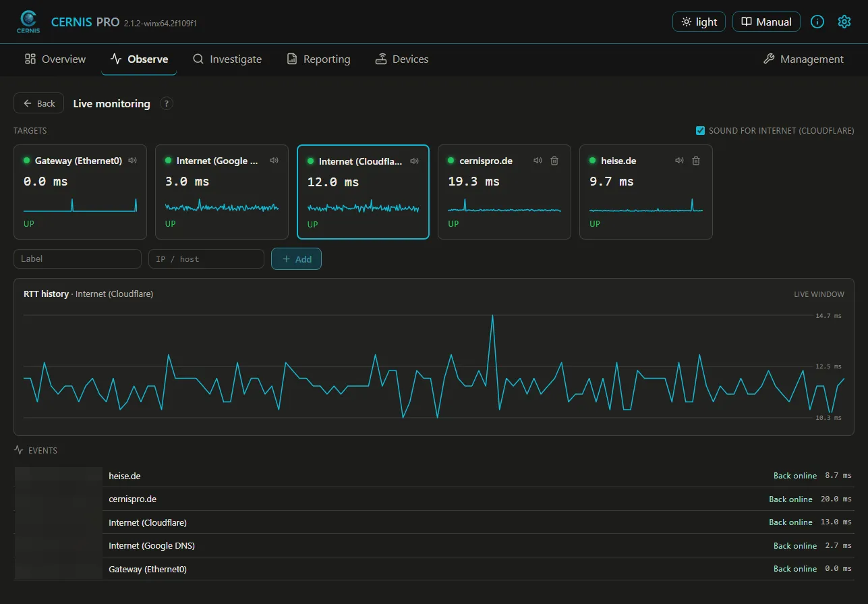Viewport: 868px width, 604px height.
Task: Select the cernispro.de target card
Action: tap(504, 192)
